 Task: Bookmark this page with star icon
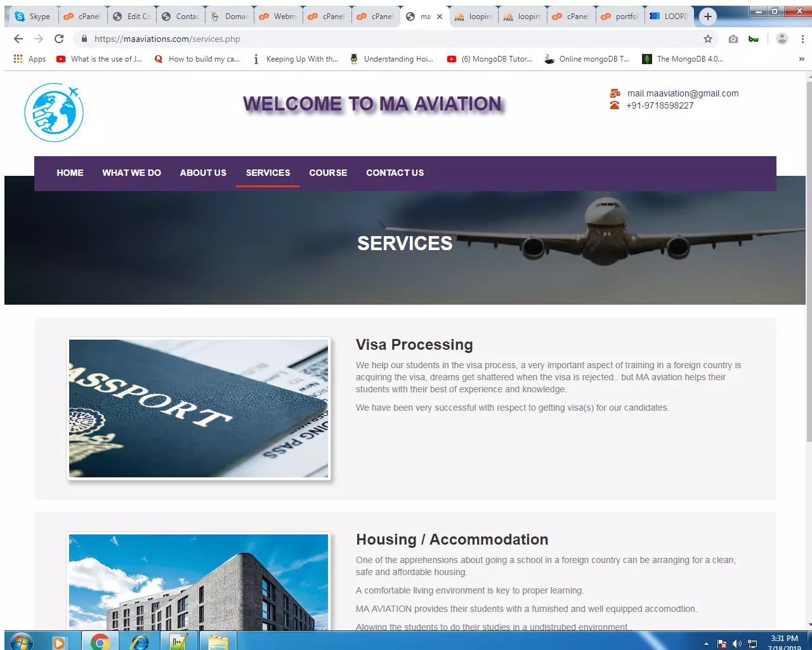click(708, 39)
